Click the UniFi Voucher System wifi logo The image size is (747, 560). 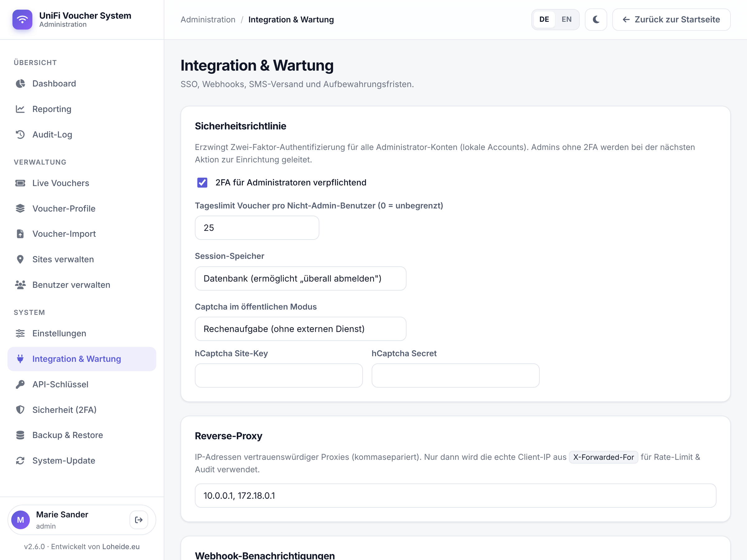click(22, 20)
